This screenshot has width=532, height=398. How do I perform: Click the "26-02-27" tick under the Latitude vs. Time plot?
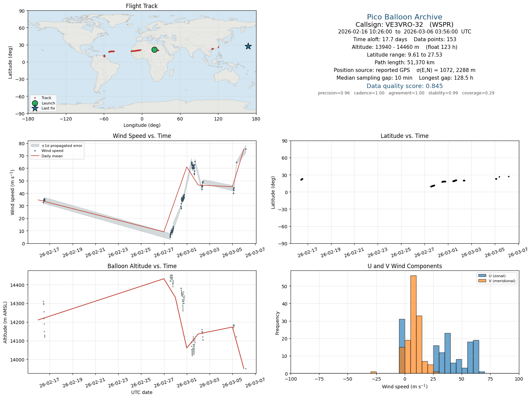tap(424, 252)
